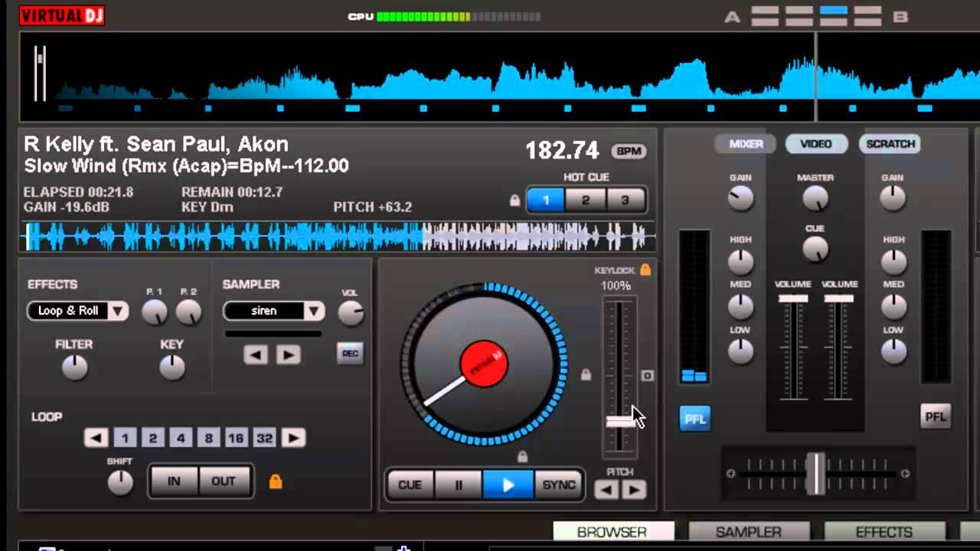Click the pitch slider handle
This screenshot has width=980, height=551.
[x=619, y=422]
